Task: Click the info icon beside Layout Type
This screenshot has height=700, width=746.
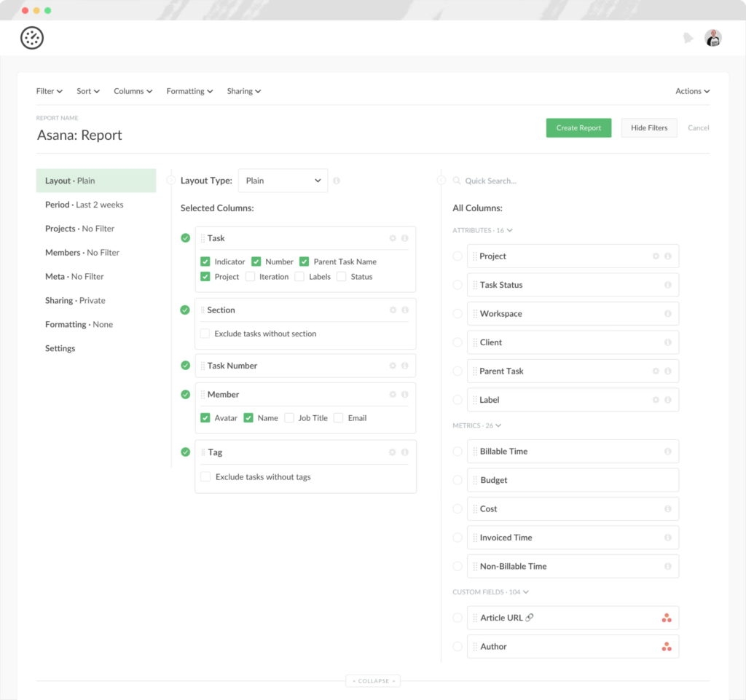Action: tap(337, 181)
